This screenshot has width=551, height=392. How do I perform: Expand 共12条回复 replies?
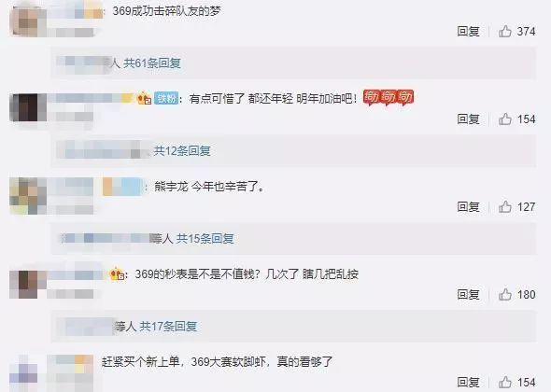tap(182, 151)
